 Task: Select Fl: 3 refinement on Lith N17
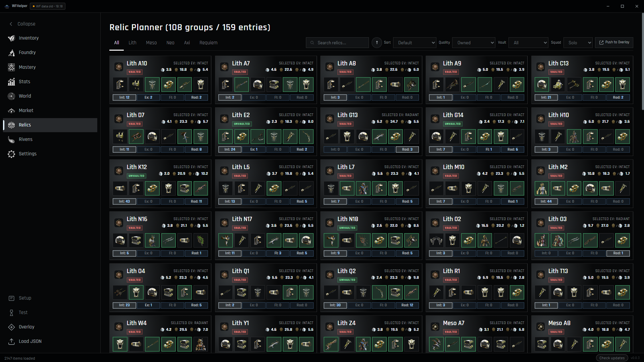click(x=278, y=253)
